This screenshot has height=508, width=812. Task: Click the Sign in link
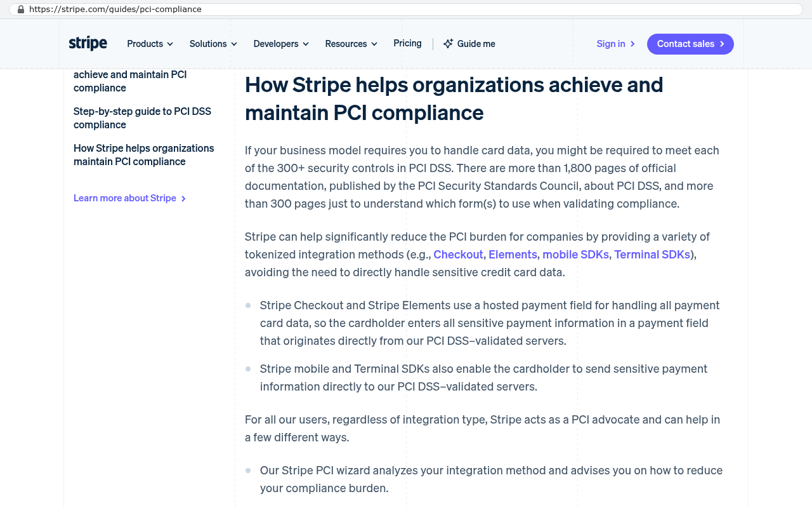[x=615, y=44]
